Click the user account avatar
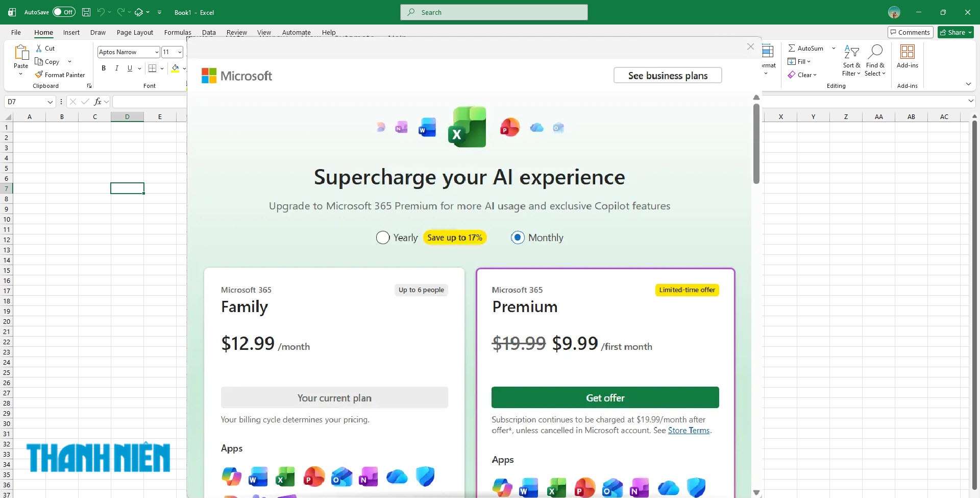Screen dimensions: 980x498 pyautogui.click(x=894, y=12)
